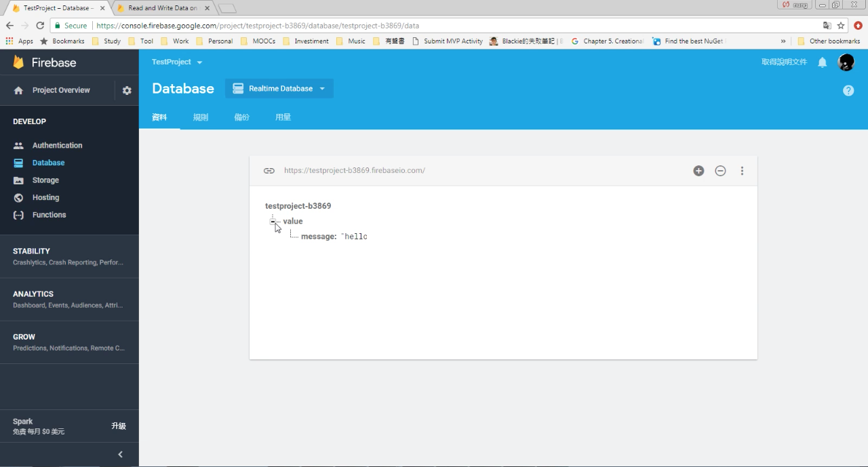Click the red browser extension icon
Screen dimensions: 868x467
pyautogui.click(x=858, y=26)
